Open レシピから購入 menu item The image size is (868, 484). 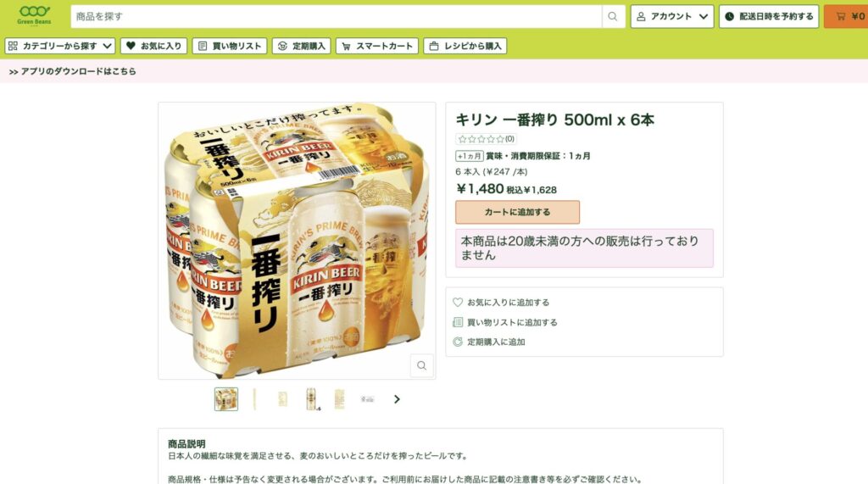click(x=465, y=46)
